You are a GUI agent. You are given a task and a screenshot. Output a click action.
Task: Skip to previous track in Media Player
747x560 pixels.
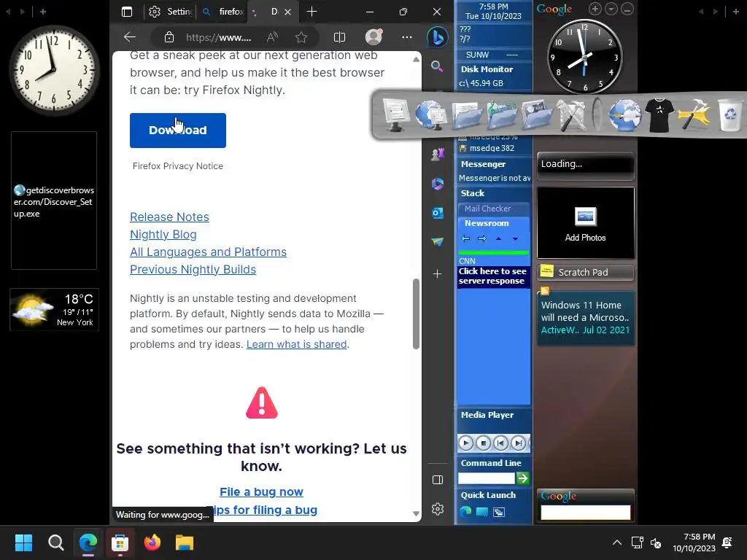point(500,443)
